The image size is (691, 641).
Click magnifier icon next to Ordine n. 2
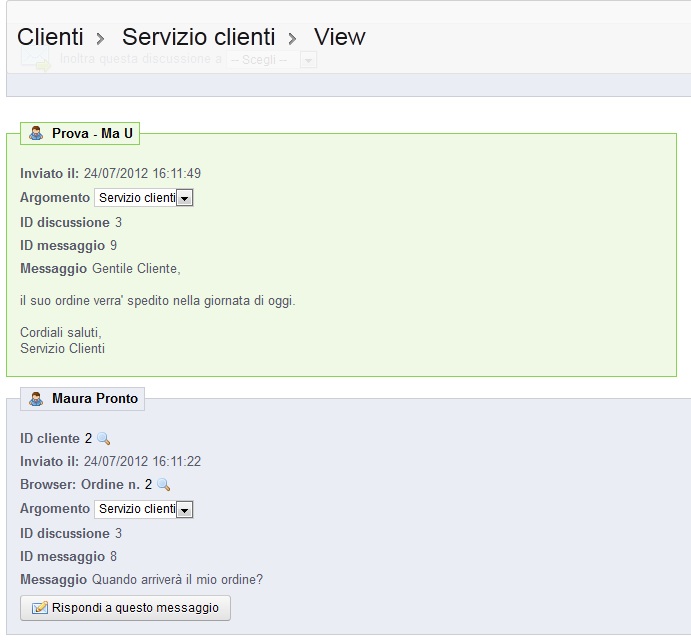coord(164,485)
